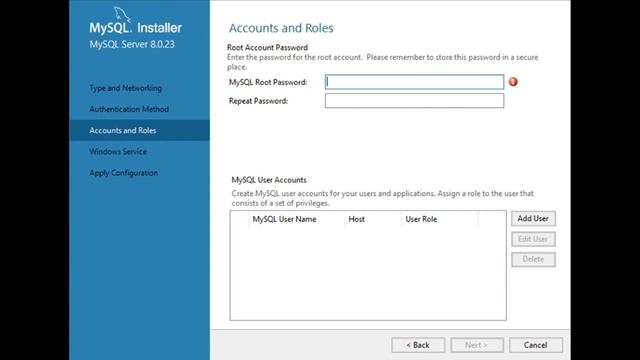Image resolution: width=640 pixels, height=360 pixels.
Task: Go to the Apply Configuration step
Action: pyautogui.click(x=124, y=173)
